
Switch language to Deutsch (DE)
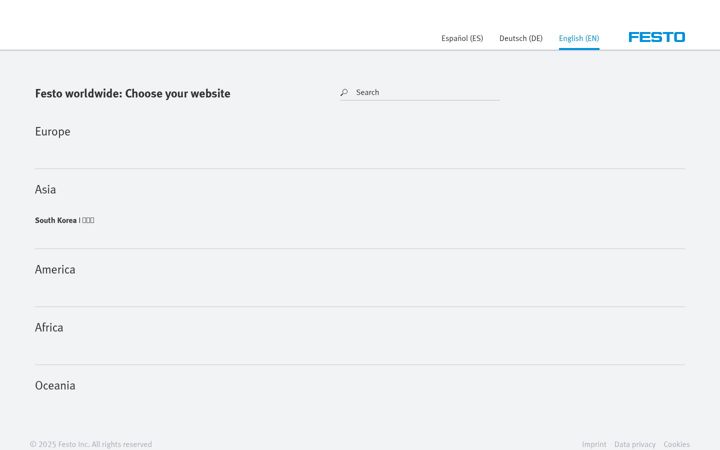[x=521, y=38]
